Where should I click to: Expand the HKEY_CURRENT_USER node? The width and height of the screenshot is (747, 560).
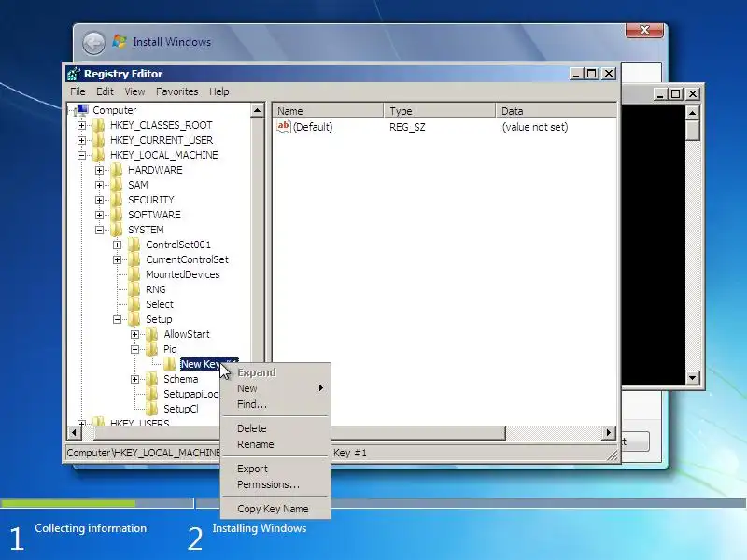(x=82, y=140)
